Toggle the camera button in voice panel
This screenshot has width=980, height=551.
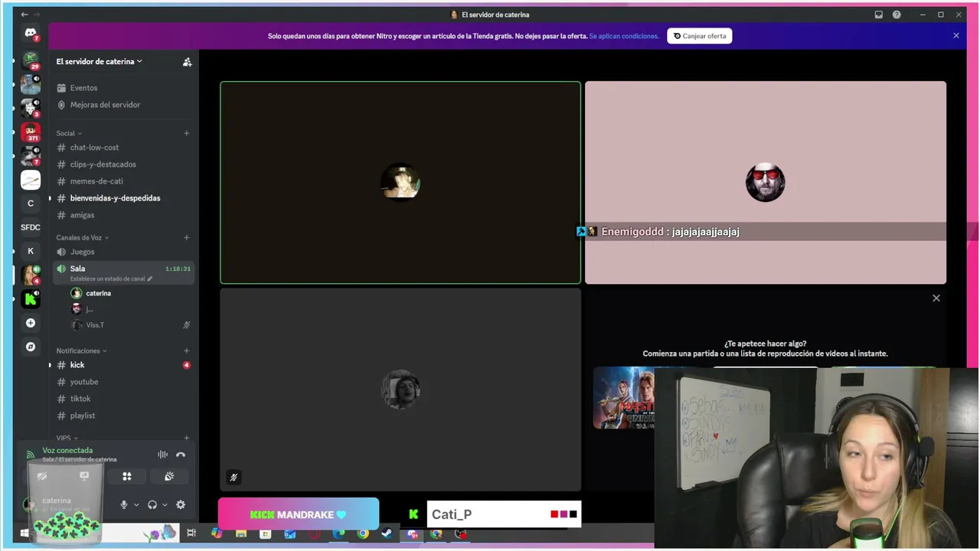point(42,476)
